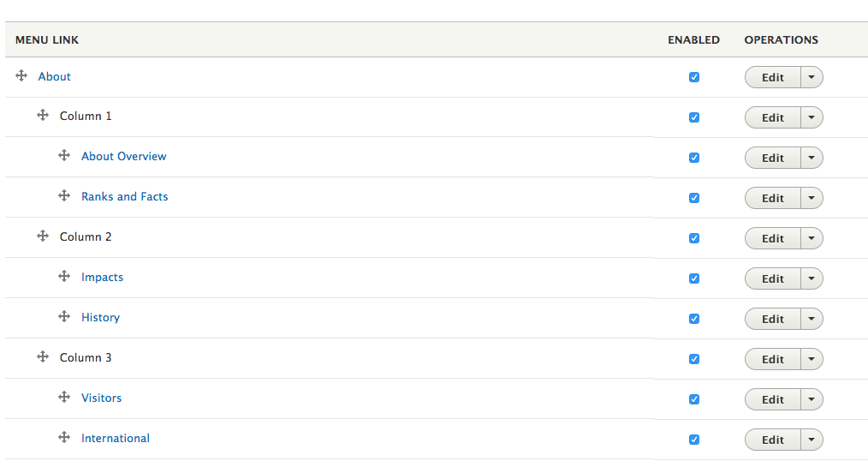Open the About Overview link
The height and width of the screenshot is (461, 868).
(124, 156)
